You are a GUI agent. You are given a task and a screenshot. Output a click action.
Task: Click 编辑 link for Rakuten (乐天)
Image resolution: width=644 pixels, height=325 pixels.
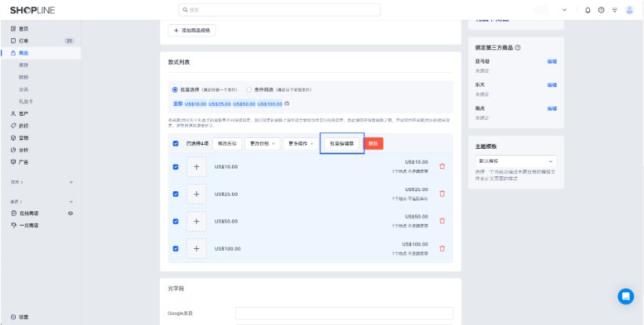click(552, 85)
